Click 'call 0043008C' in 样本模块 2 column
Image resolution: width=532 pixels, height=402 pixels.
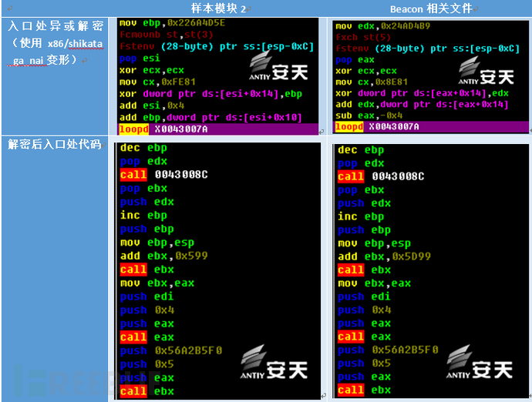[x=164, y=175]
